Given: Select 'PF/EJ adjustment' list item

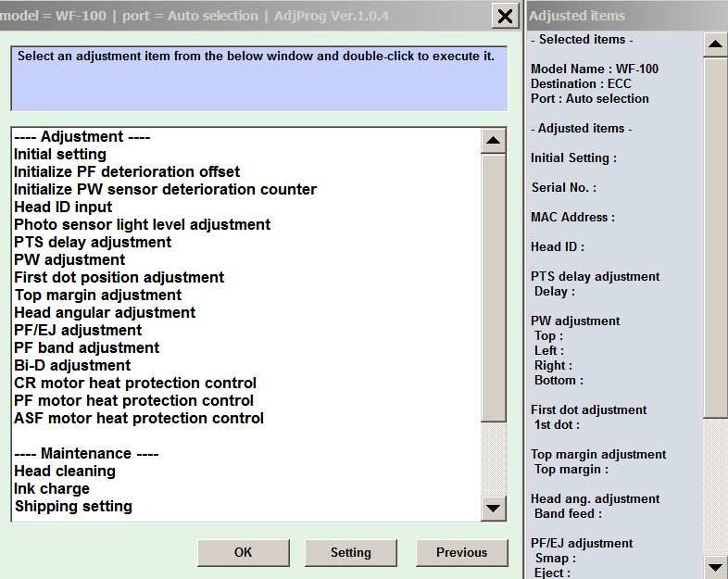Looking at the screenshot, I should click(x=78, y=330).
